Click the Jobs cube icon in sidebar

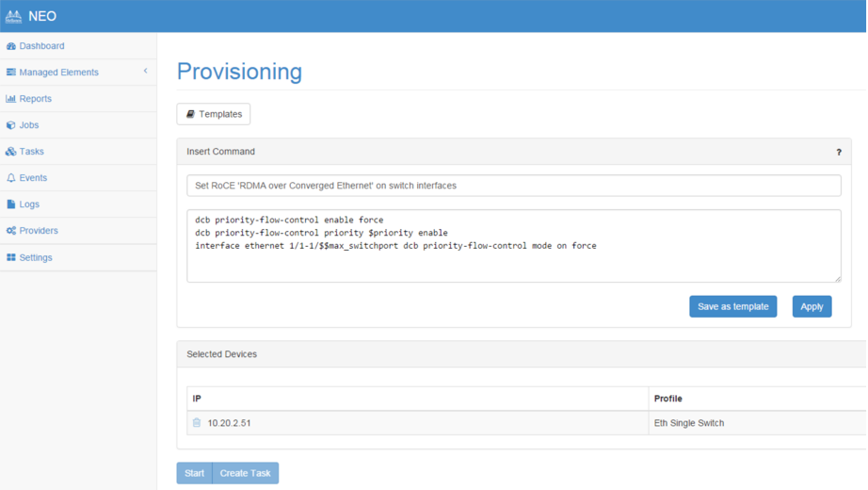tap(11, 125)
